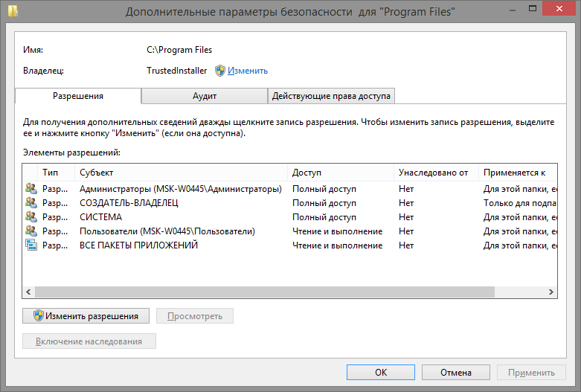Click the package icon for ВСЕ ПАКЕТЫ ПРИЛОЖЕНИЙ
The image size is (581, 392).
click(x=31, y=245)
